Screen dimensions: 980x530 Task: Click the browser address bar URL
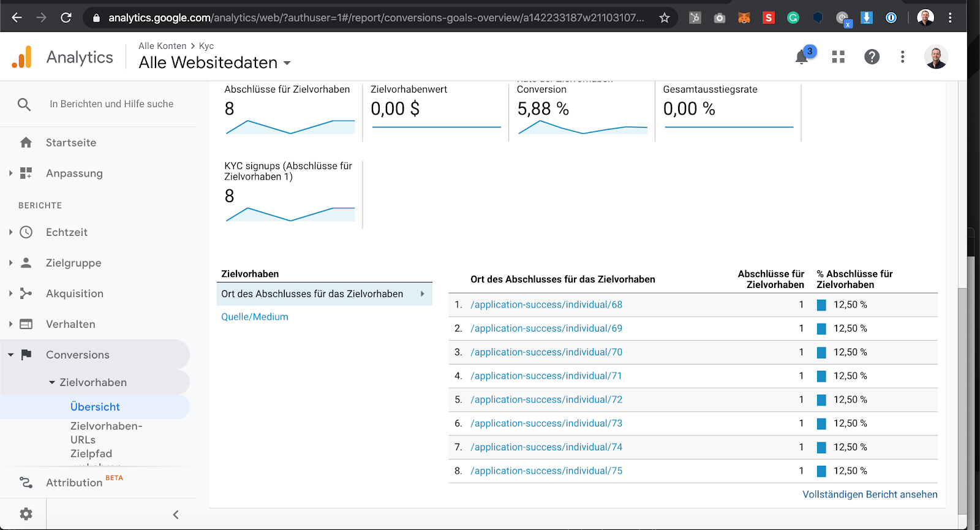[376, 18]
